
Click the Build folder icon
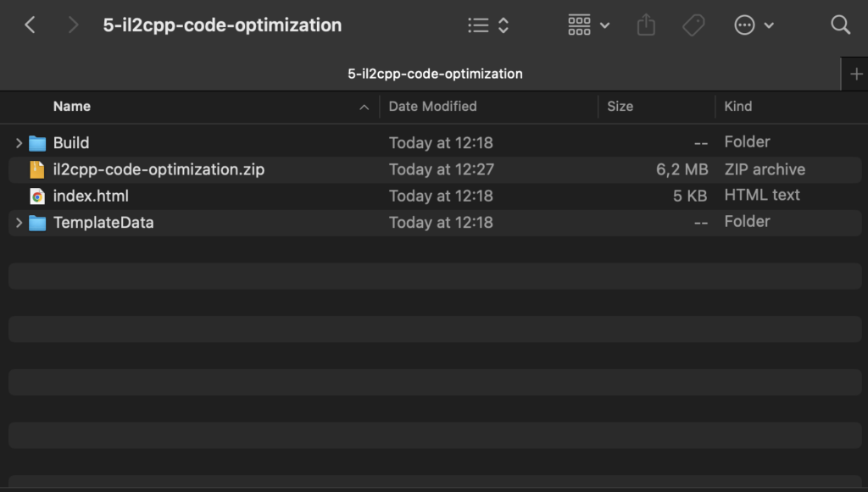(x=37, y=143)
